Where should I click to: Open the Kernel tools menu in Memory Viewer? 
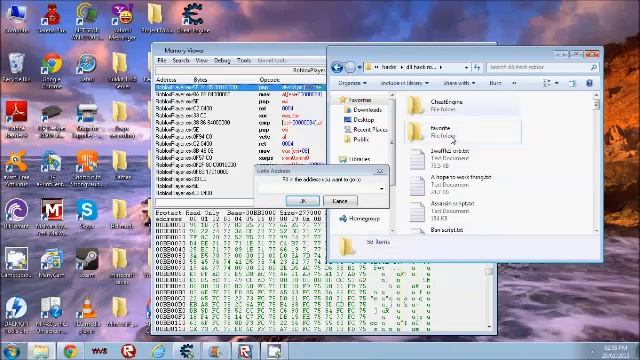[271, 60]
